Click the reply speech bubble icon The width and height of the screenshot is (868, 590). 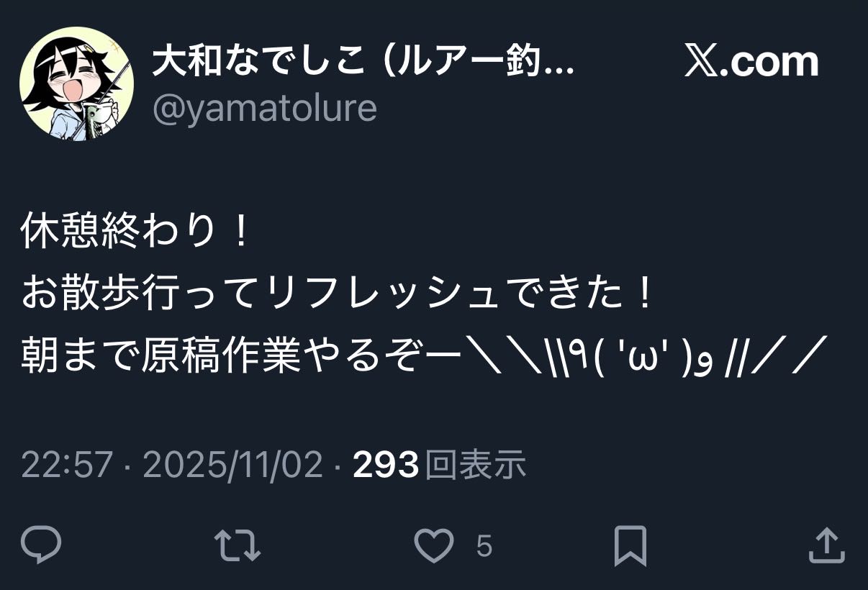click(41, 545)
